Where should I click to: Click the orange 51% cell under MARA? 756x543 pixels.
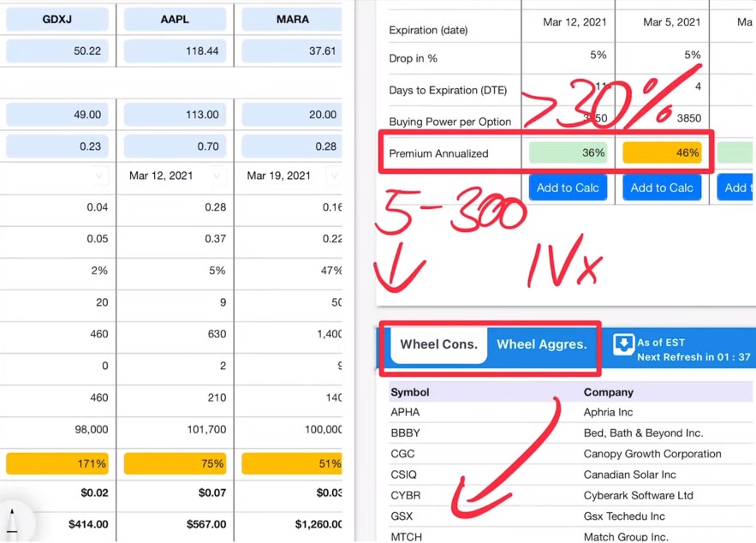(x=292, y=464)
